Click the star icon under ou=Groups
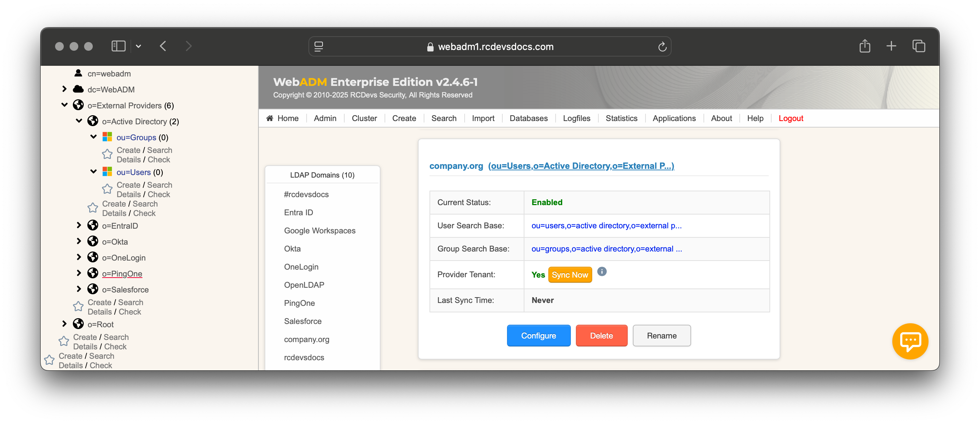 [107, 154]
